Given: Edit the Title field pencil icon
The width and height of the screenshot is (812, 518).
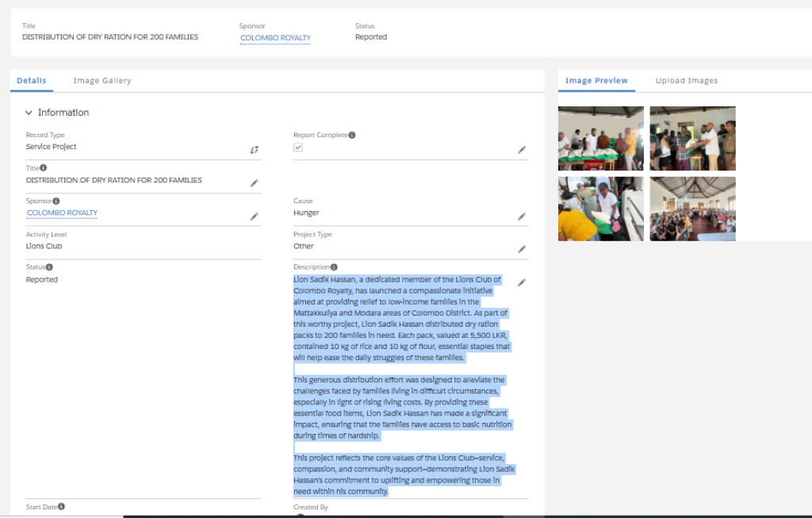Looking at the screenshot, I should click(x=255, y=183).
